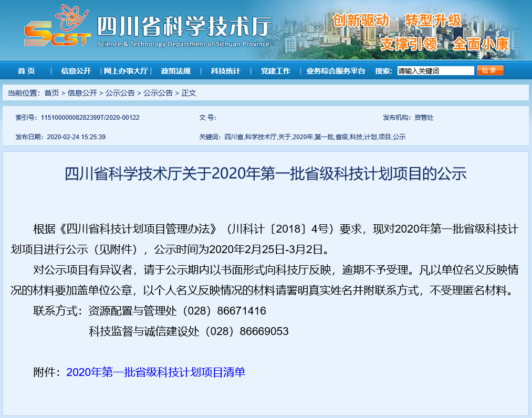Click the 信息公开 breadcrumb link
Image resolution: width=532 pixels, height=418 pixels.
click(82, 93)
